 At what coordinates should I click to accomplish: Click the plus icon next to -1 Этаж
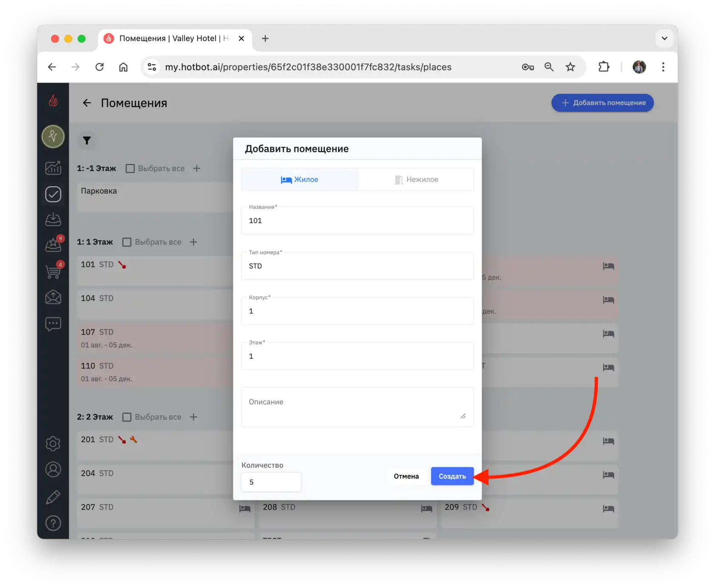pyautogui.click(x=197, y=168)
